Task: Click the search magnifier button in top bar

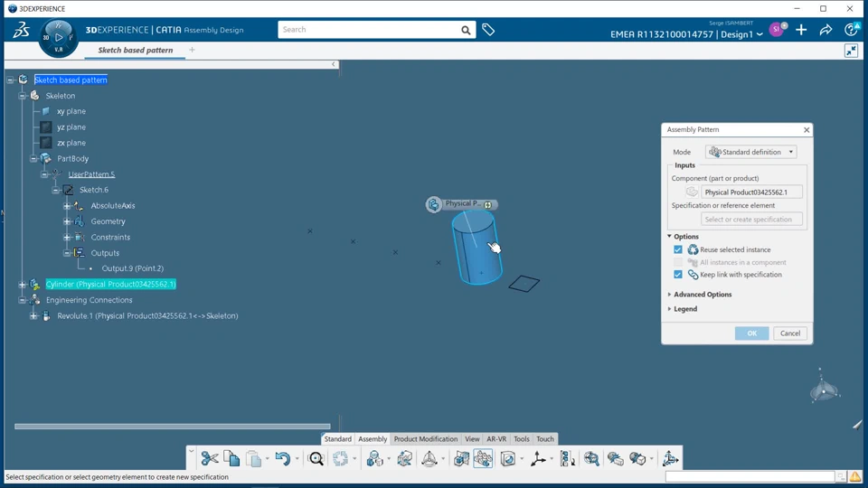Action: click(466, 30)
